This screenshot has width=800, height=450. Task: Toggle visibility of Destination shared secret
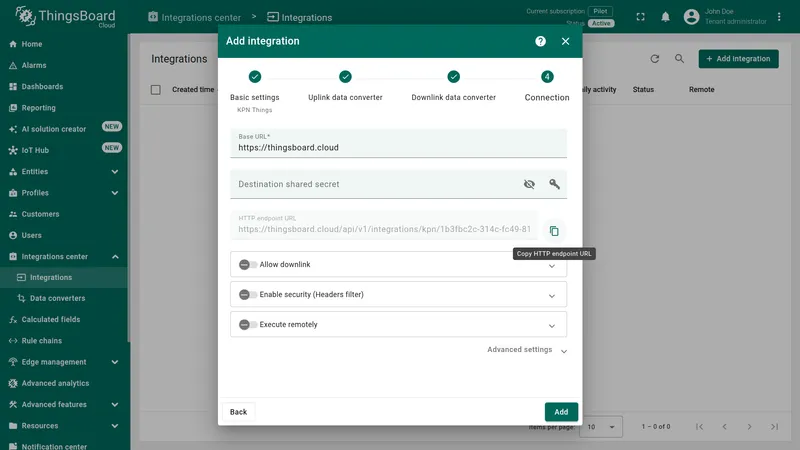(529, 184)
